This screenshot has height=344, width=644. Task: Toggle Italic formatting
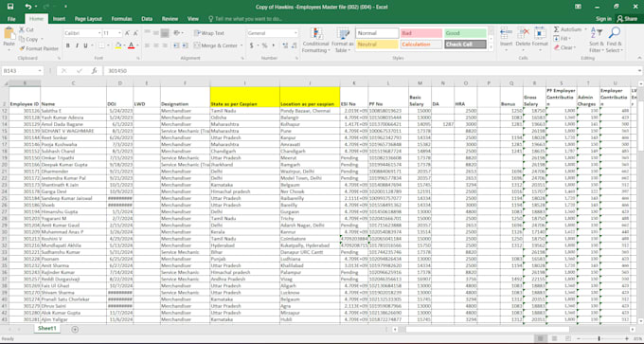[77, 45]
